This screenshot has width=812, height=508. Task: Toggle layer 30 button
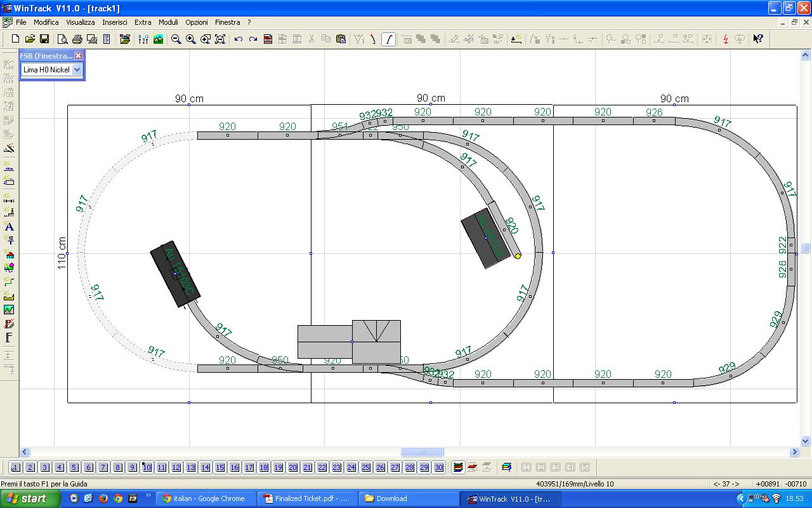pos(438,467)
